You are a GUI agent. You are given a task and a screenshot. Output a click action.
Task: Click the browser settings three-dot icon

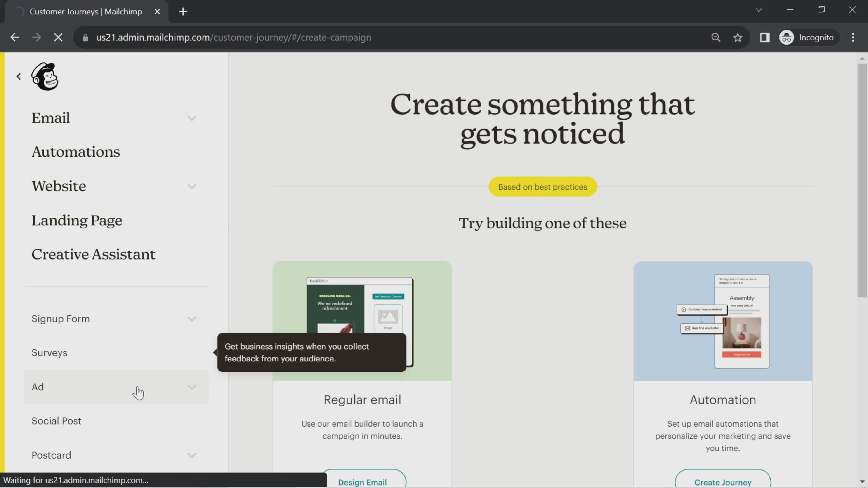(855, 37)
